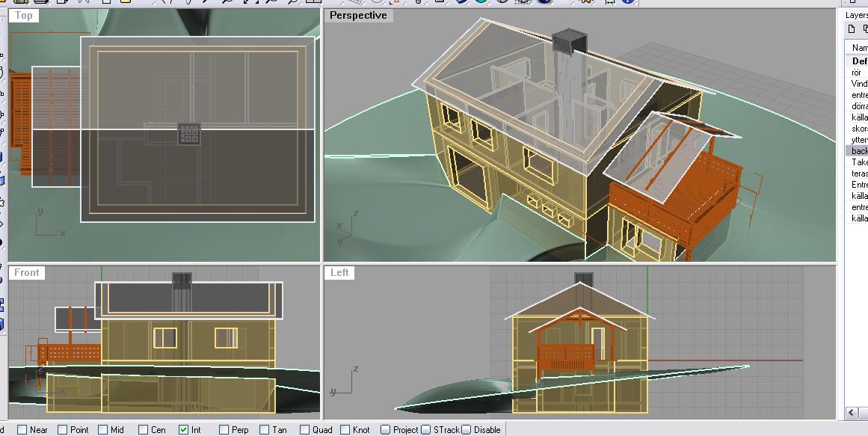
Task: Click the Name column header in Layers
Action: tap(859, 47)
